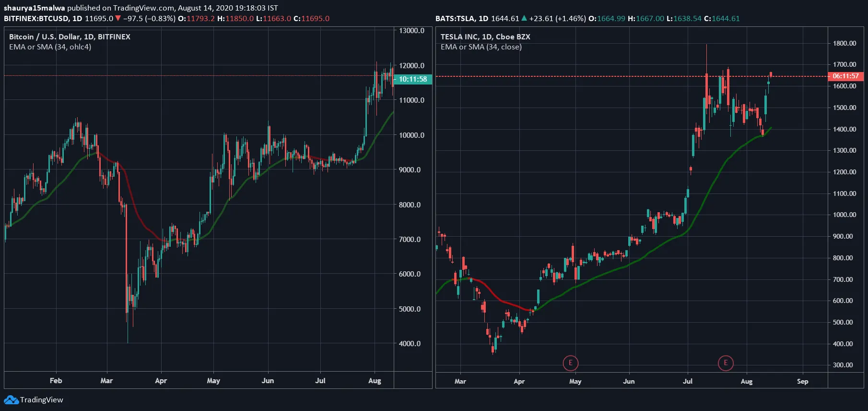
Task: Click the Jun label on Bitcoin time axis
Action: tap(268, 380)
